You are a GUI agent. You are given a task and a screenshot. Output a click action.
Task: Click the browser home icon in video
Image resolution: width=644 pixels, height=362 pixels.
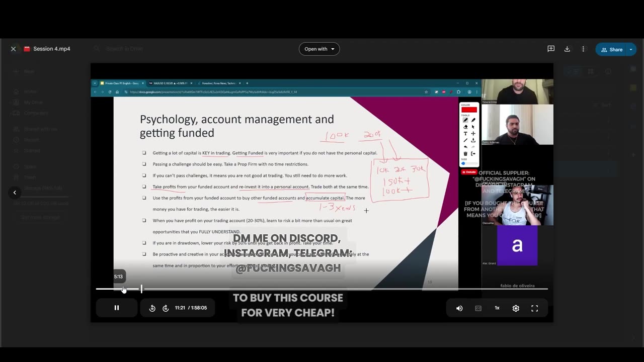pyautogui.click(x=117, y=92)
